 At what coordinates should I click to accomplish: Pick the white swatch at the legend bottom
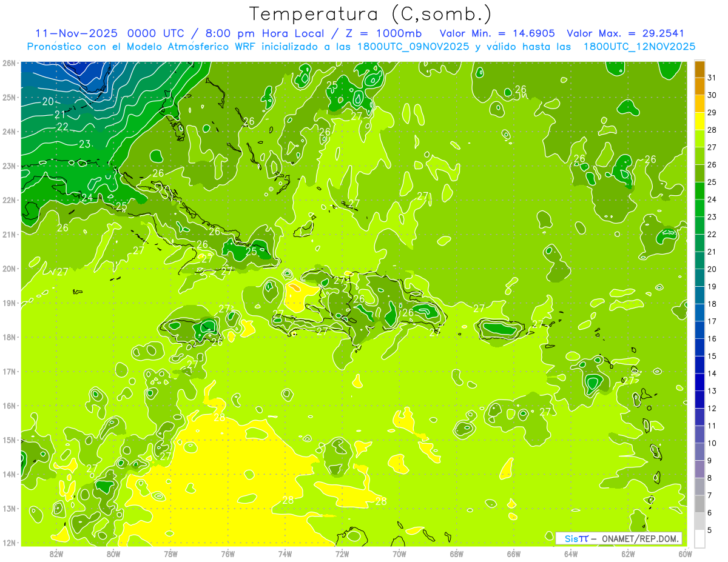(699, 538)
